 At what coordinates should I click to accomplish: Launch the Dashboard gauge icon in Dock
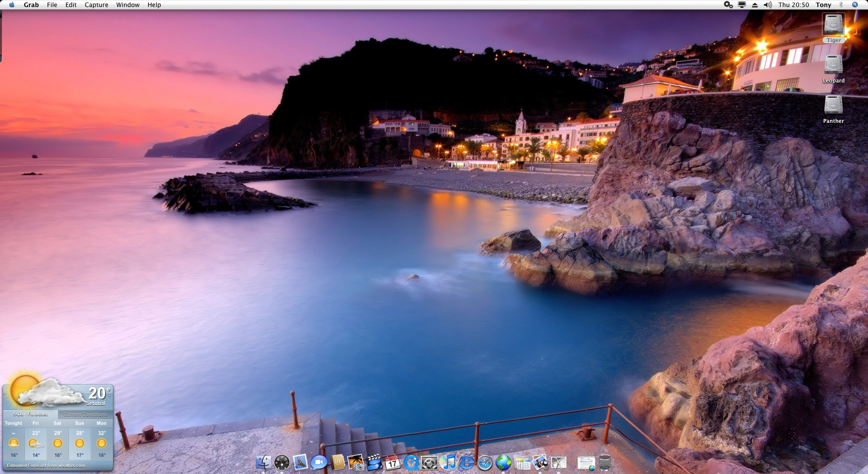tap(282, 463)
